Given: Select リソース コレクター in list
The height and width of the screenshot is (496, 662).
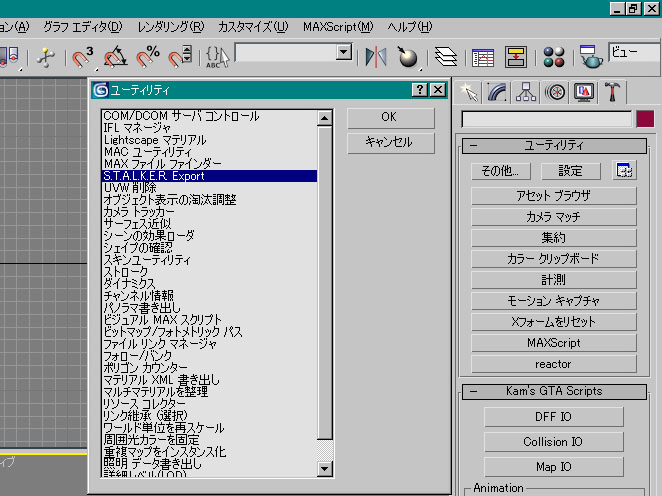Looking at the screenshot, I should 209,404.
